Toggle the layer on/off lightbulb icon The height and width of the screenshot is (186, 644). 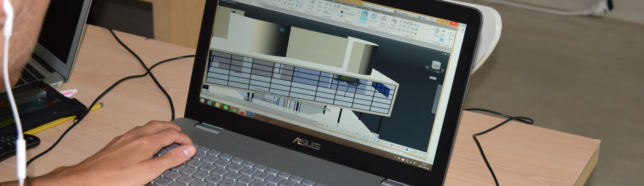[401, 22]
